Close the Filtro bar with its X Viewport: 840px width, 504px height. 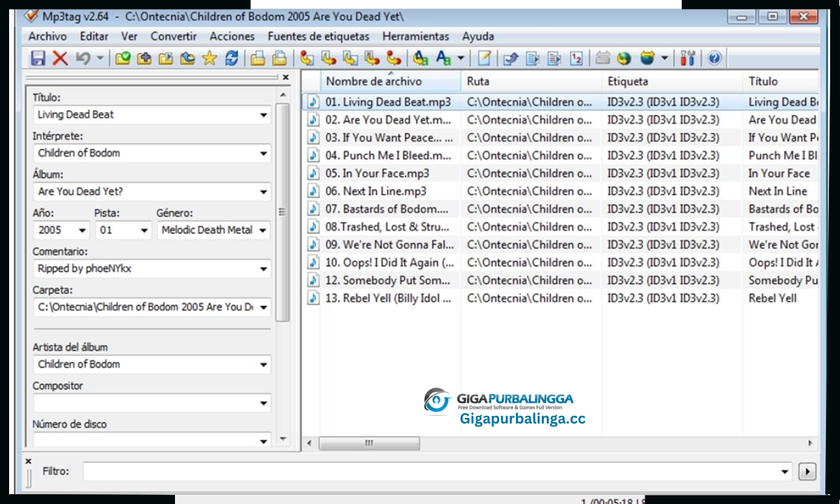click(29, 461)
